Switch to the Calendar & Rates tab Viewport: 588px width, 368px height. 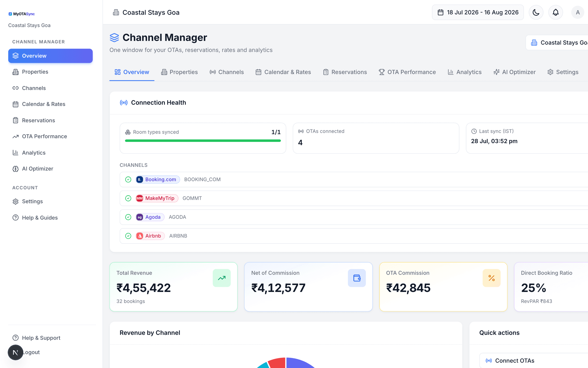(283, 72)
